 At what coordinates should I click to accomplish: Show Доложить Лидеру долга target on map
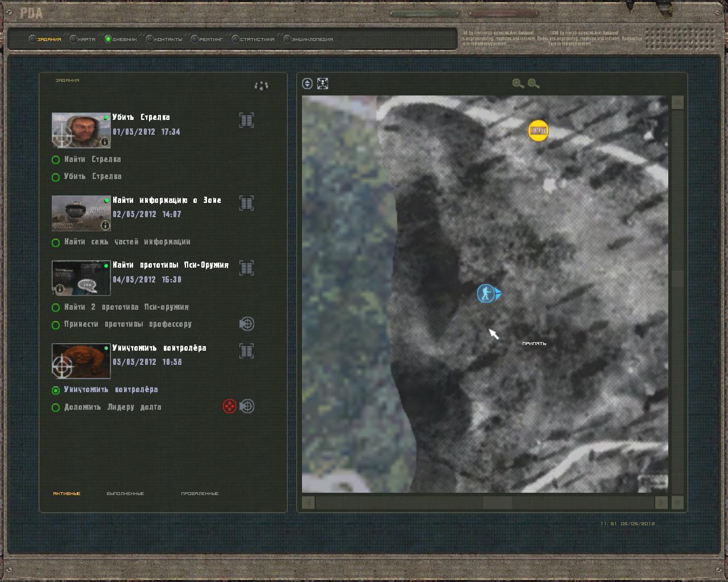[247, 406]
